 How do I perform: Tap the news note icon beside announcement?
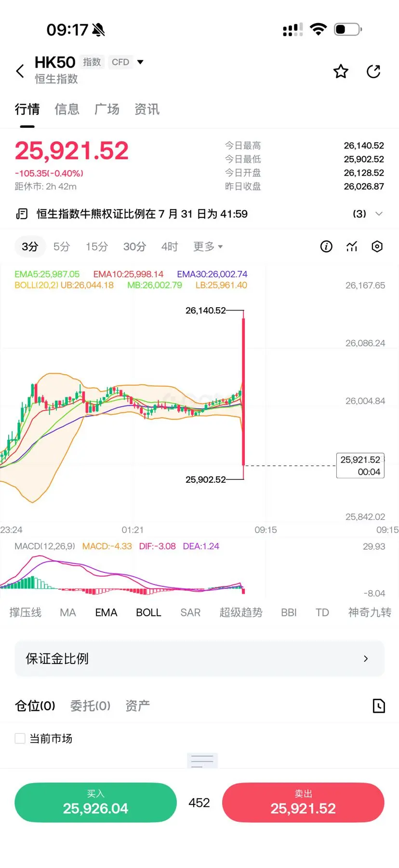click(22, 214)
